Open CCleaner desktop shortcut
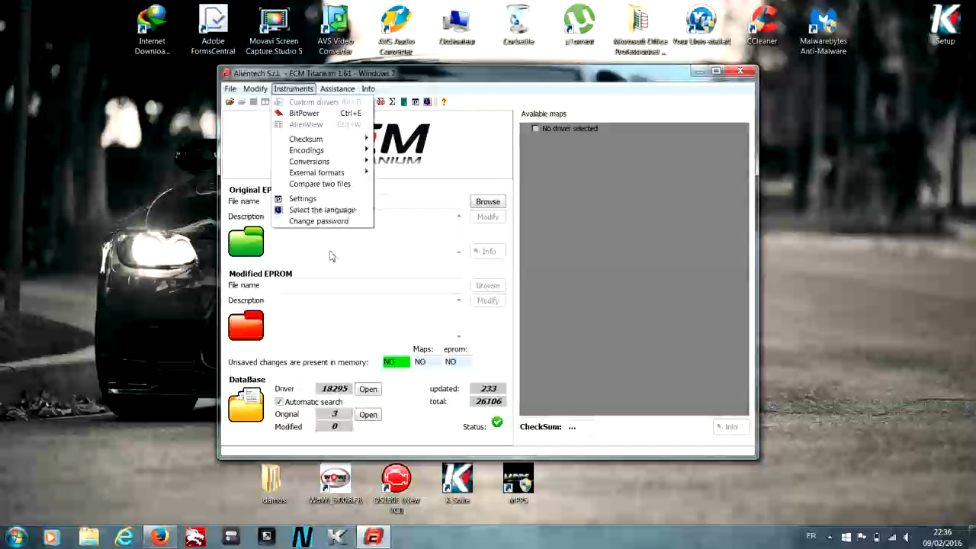976x549 pixels. pos(762,26)
